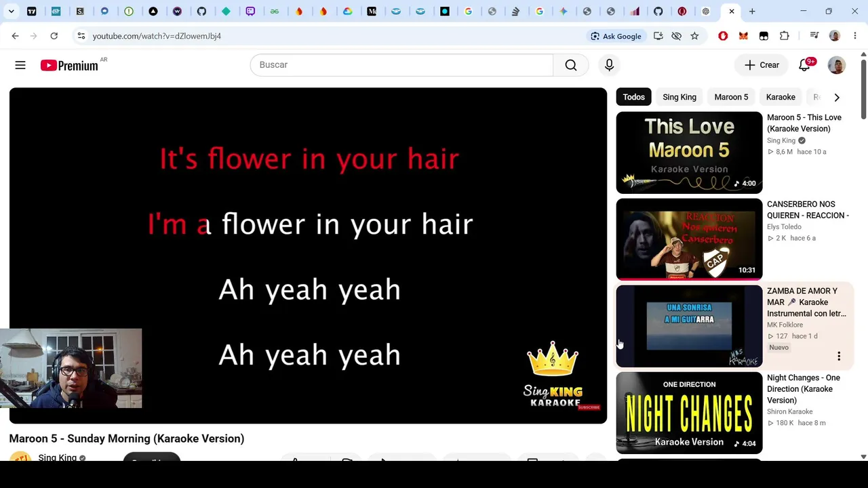This screenshot has width=868, height=488.
Task: Play the Night Changes thumbnail
Action: click(689, 413)
